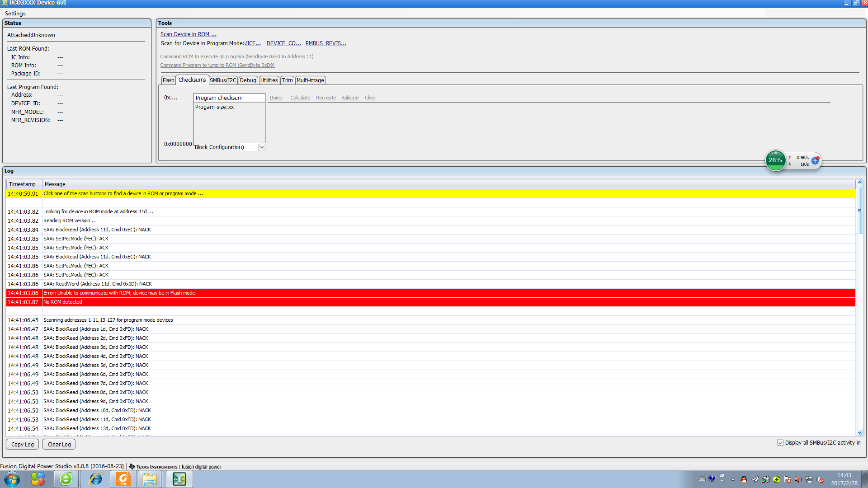
Task: Show hidden tray icons arrow
Action: tap(733, 479)
